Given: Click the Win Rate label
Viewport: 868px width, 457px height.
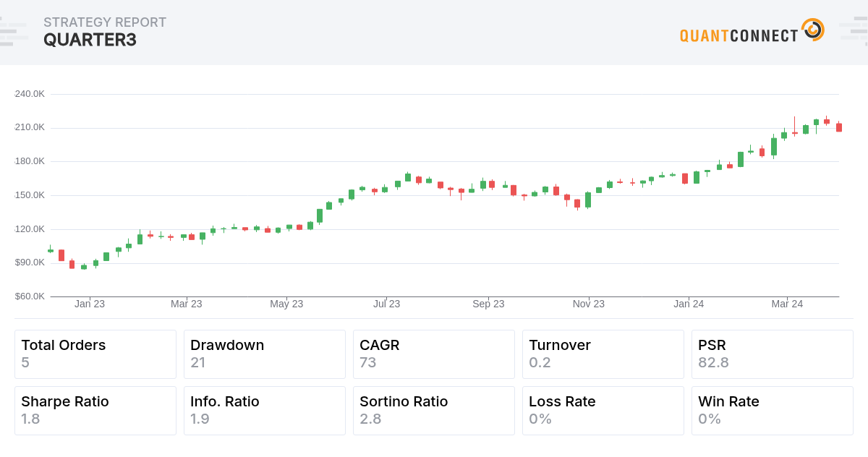Looking at the screenshot, I should point(728,401).
